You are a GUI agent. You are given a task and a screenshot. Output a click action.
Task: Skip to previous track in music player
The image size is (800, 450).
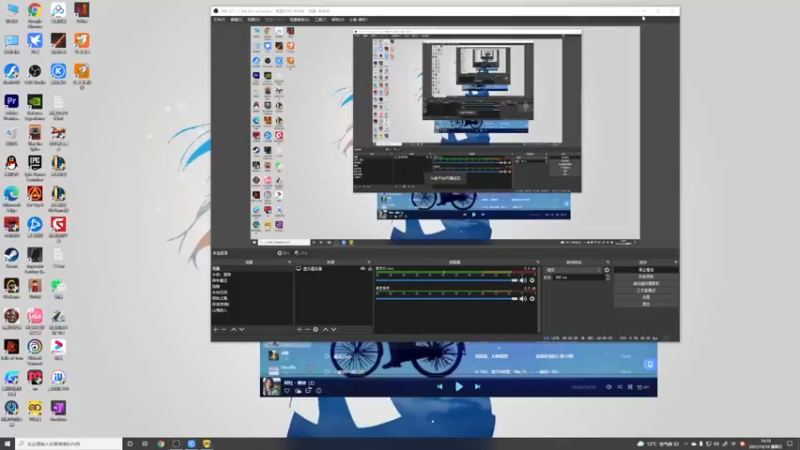click(440, 387)
